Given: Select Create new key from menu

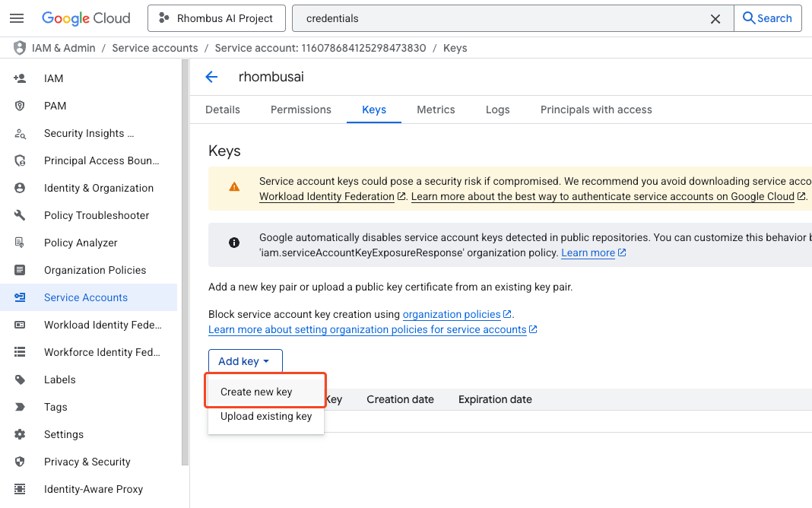Looking at the screenshot, I should tap(256, 392).
